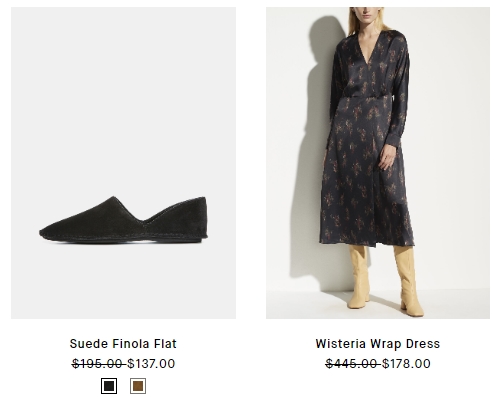Viewport: 499px width, 398px height.
Task: Click the Wisteria Wrap Dress product photo
Action: pos(378,163)
